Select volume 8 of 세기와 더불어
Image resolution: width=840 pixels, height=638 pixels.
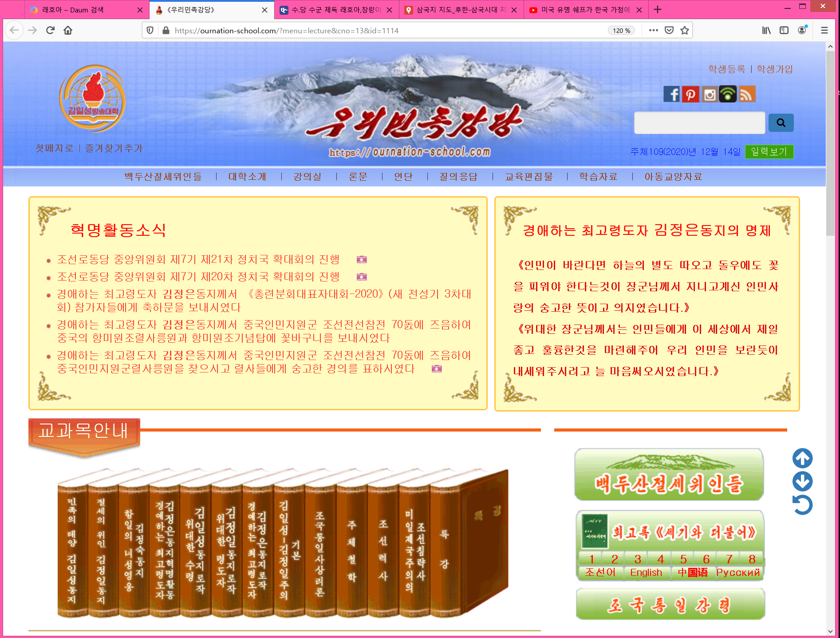point(752,559)
